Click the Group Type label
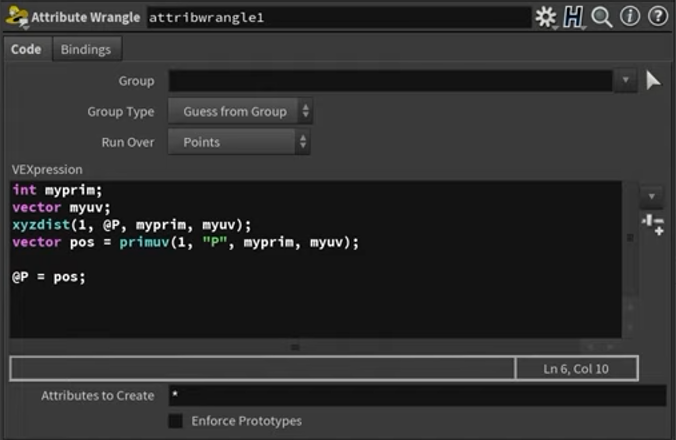The height and width of the screenshot is (440, 676). [121, 112]
